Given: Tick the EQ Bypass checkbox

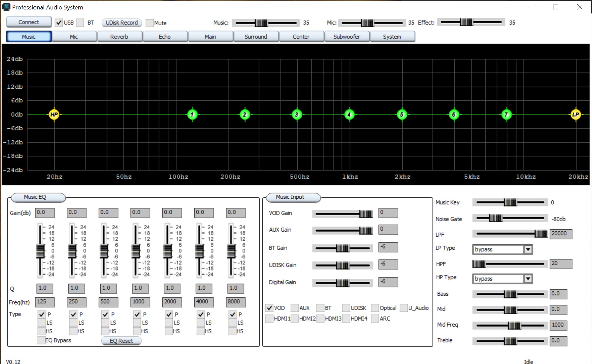Looking at the screenshot, I should pyautogui.click(x=41, y=340).
